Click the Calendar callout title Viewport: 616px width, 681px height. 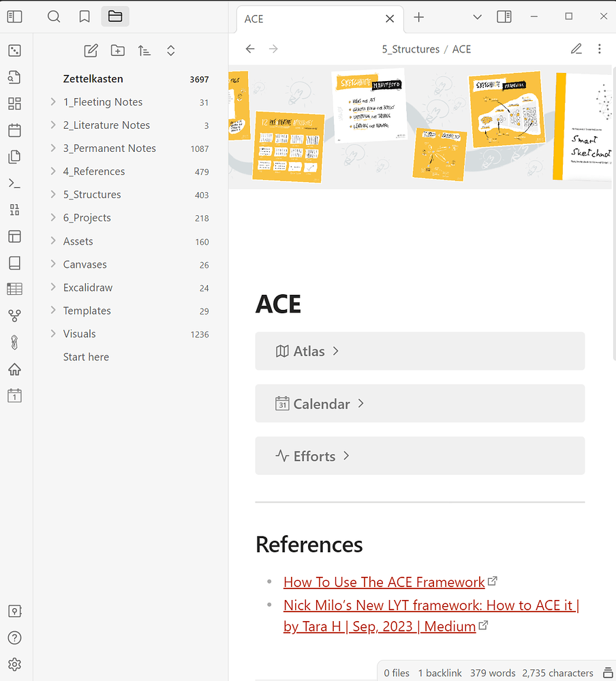coord(321,404)
